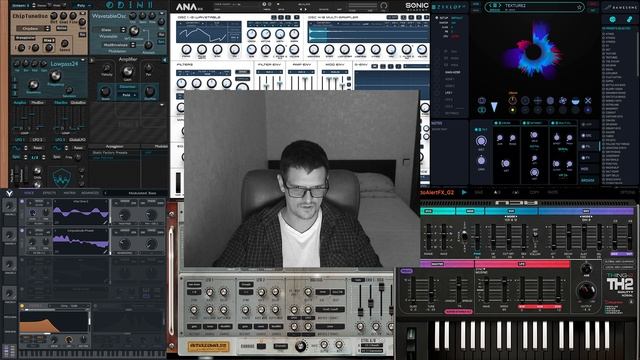
Task: Toggle Vital Oscillator 1 power
Action: [22, 201]
